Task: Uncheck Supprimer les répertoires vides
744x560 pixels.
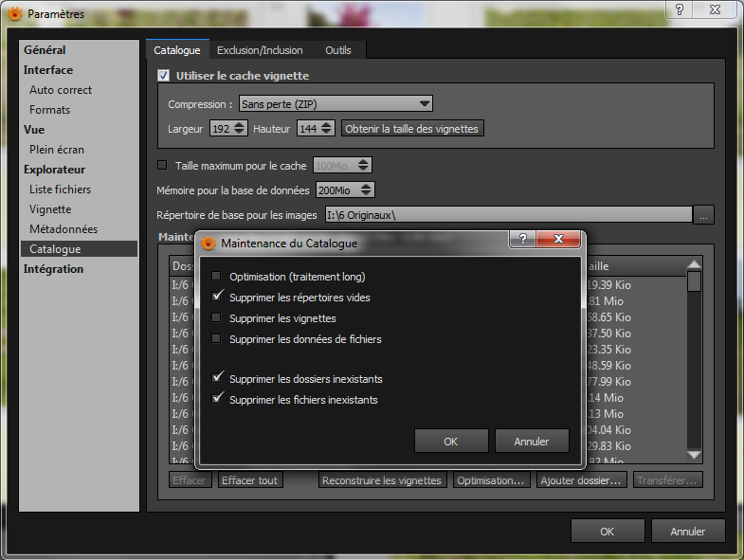Action: (216, 298)
